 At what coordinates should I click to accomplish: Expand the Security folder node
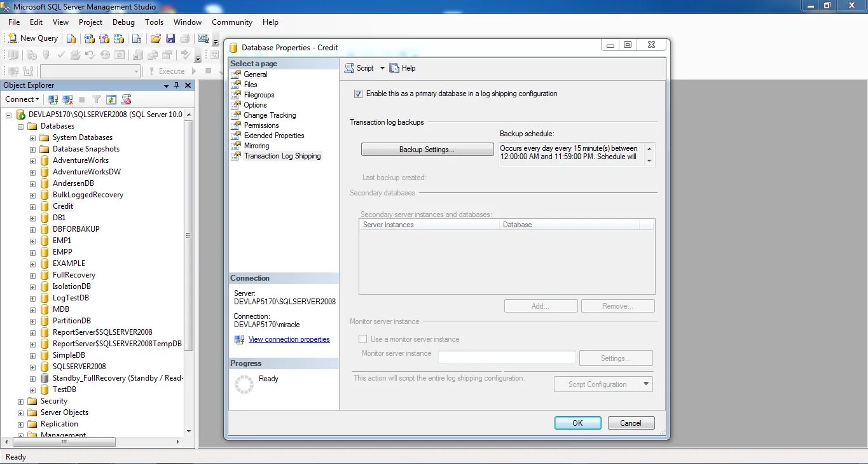20,401
